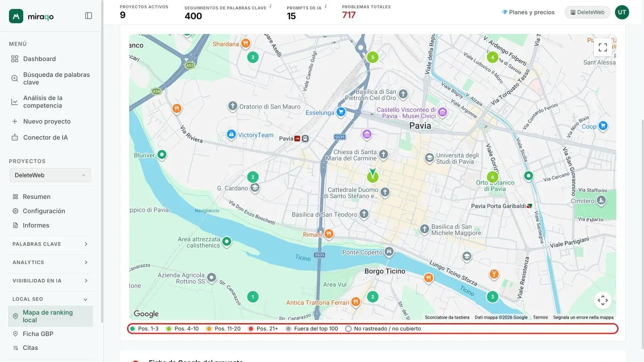Screen dimensions: 644x362
Task: Select the rank 1 map marker
Action: pyautogui.click(x=253, y=297)
